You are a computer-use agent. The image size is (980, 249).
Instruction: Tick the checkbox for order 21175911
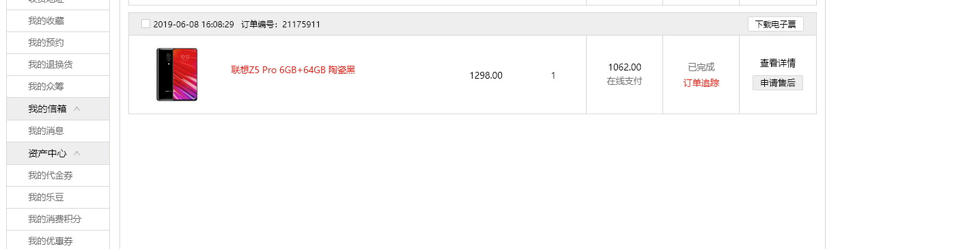[x=145, y=24]
